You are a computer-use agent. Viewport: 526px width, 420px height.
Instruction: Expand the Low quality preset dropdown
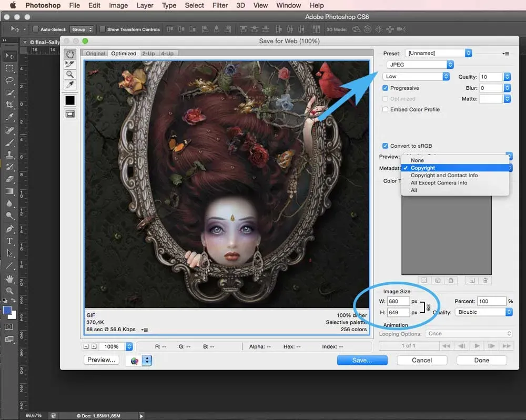[x=416, y=76]
